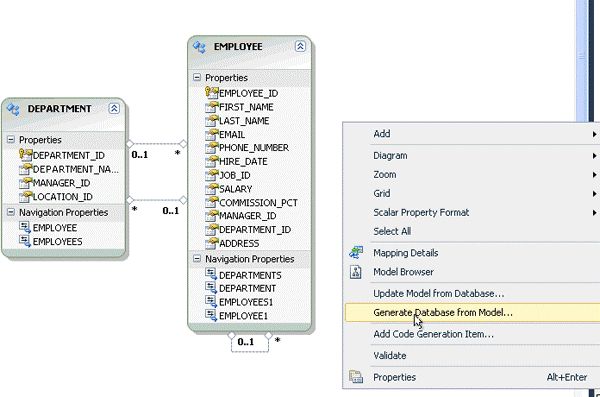Click the EMPLOYEE entity icon in header
This screenshot has height=397, width=600.
pyautogui.click(x=199, y=47)
